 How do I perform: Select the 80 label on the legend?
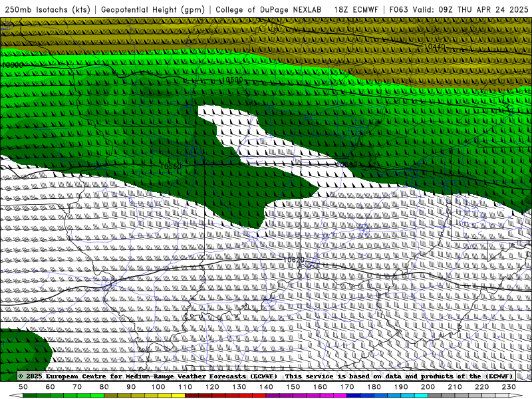tap(104, 387)
